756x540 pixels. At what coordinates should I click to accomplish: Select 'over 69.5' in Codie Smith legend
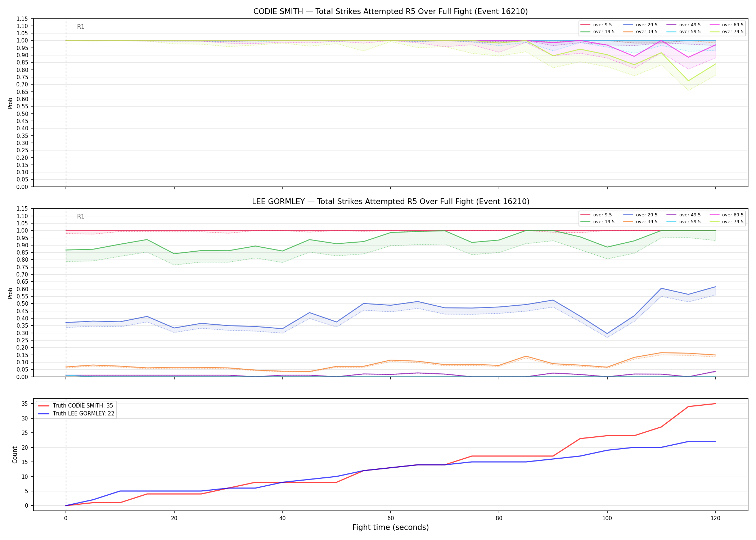(726, 25)
